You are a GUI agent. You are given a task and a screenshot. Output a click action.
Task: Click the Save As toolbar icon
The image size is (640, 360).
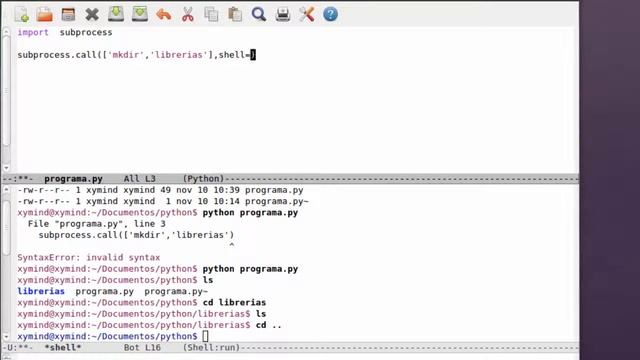140,14
